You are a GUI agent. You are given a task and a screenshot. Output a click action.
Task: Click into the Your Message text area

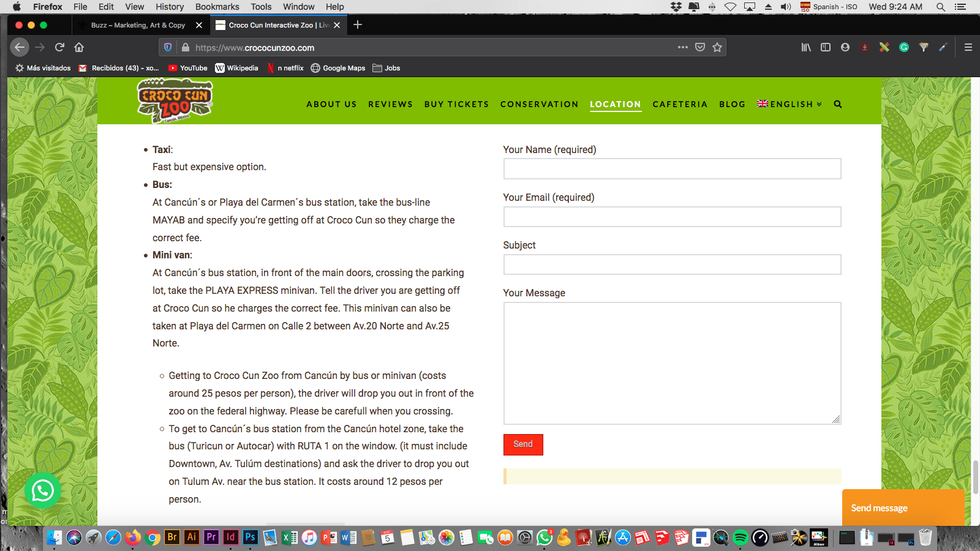pos(672,363)
